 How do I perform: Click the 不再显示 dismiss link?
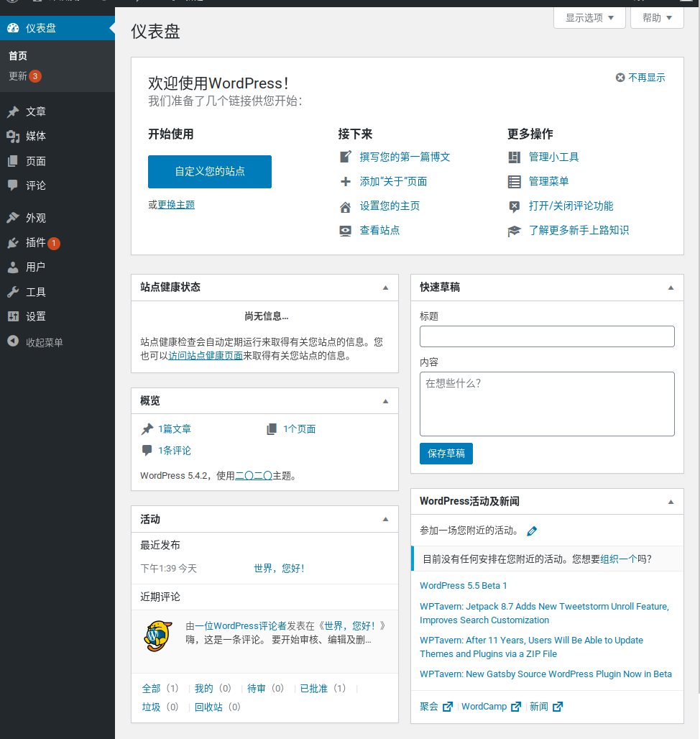(646, 78)
